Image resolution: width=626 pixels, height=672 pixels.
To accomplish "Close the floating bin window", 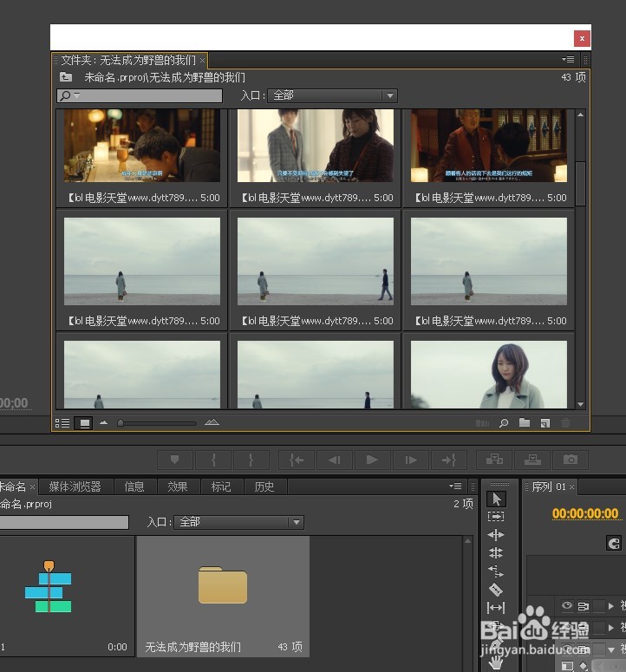I will point(582,38).
